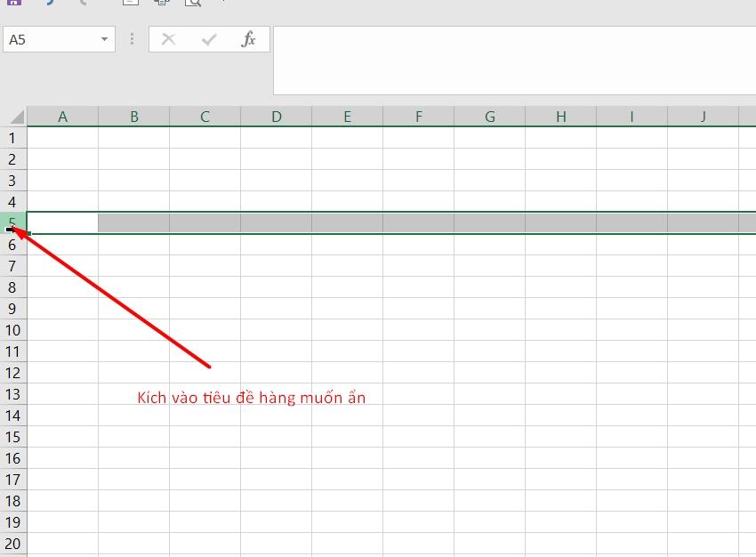Select row 17 header
756x557 pixels.
13,480
